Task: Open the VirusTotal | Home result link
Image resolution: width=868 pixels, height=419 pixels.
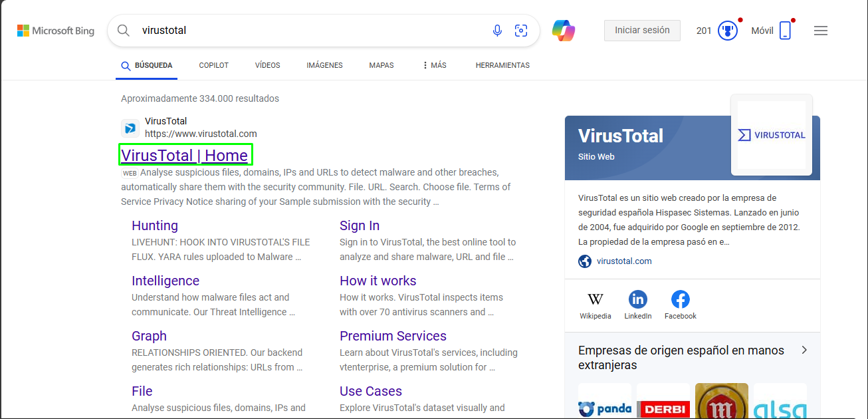Action: click(x=185, y=155)
